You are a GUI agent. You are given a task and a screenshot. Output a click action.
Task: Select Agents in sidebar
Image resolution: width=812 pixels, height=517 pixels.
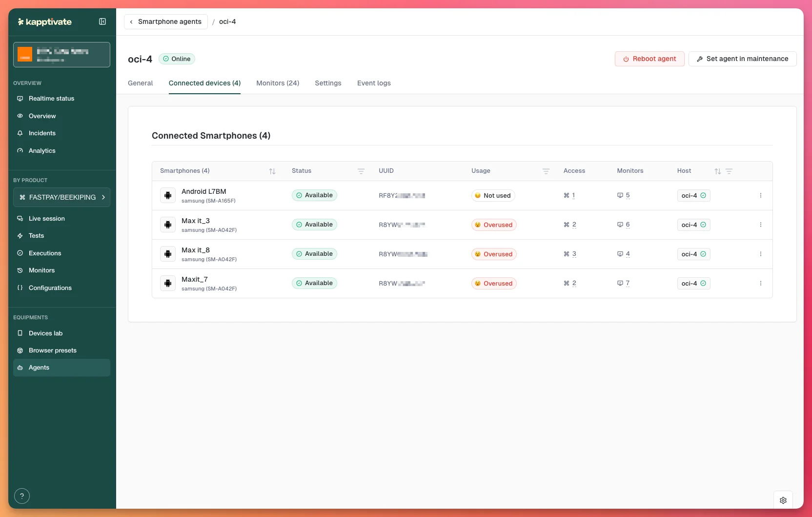[61, 368]
